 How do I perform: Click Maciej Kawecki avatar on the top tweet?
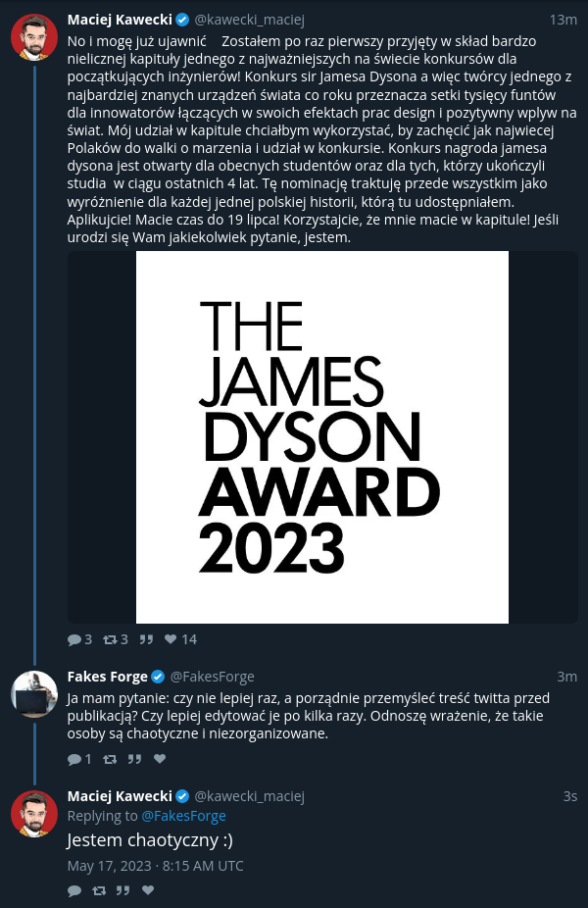coord(34,37)
